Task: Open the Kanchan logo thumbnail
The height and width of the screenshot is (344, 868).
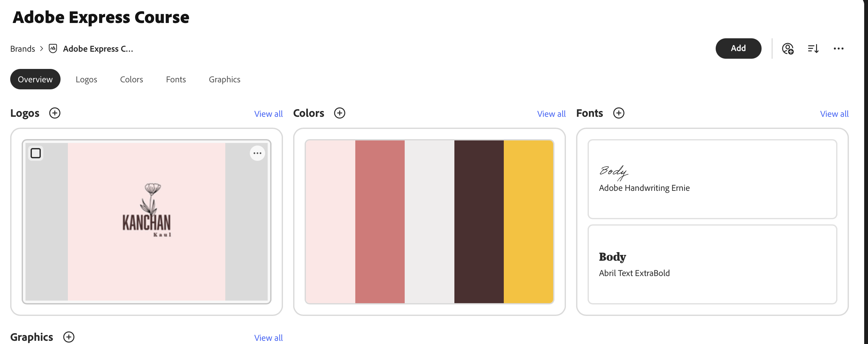Action: click(x=147, y=222)
